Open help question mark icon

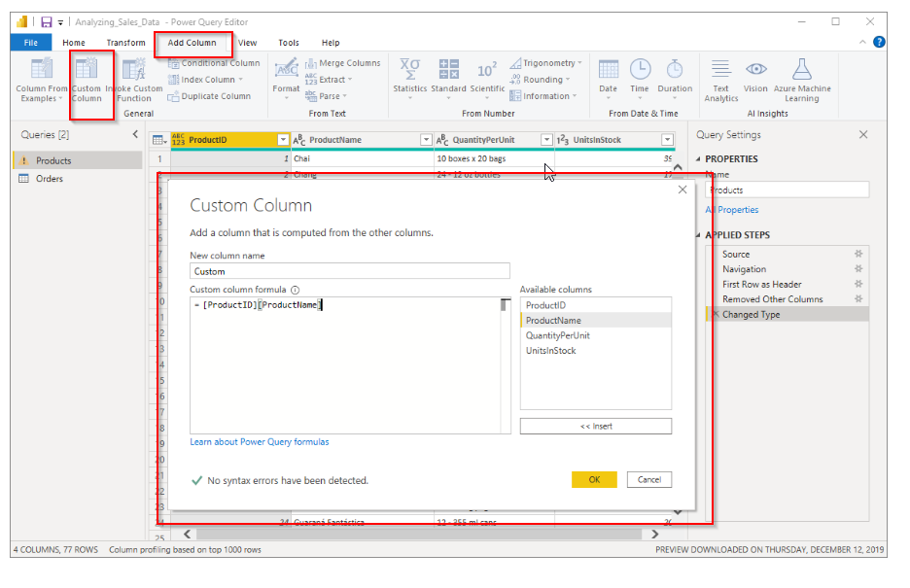879,42
